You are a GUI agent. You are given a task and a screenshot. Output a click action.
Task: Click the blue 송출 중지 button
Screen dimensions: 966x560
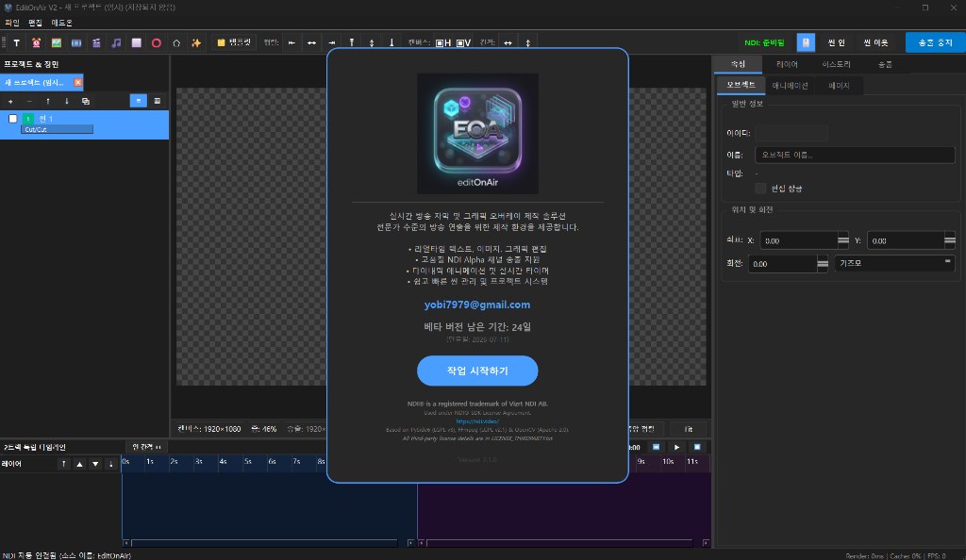935,42
